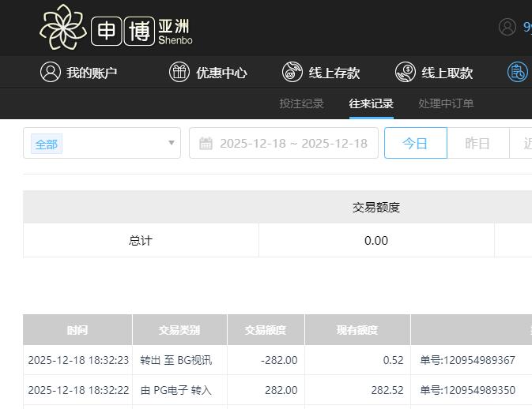Click the 总计 summary cell
532x409 pixels.
[141, 240]
